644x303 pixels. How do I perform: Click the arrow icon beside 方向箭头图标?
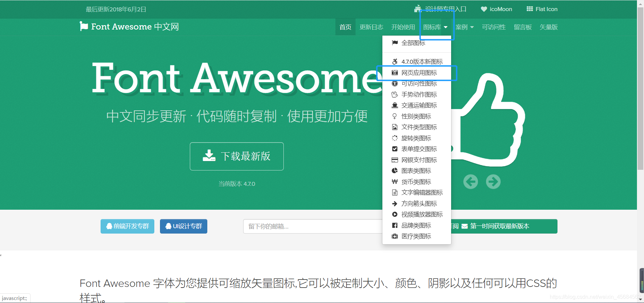click(x=395, y=203)
